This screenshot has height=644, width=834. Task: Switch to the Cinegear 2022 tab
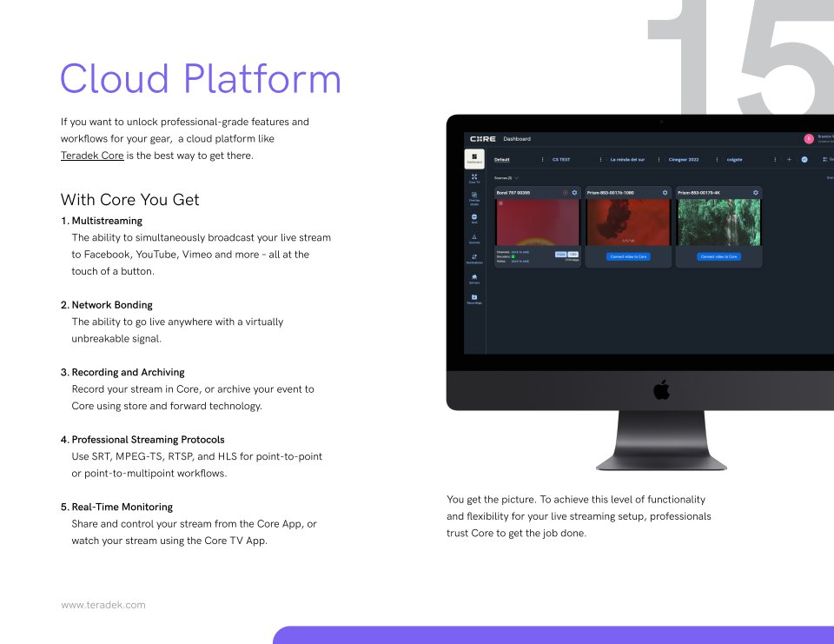[x=683, y=160]
